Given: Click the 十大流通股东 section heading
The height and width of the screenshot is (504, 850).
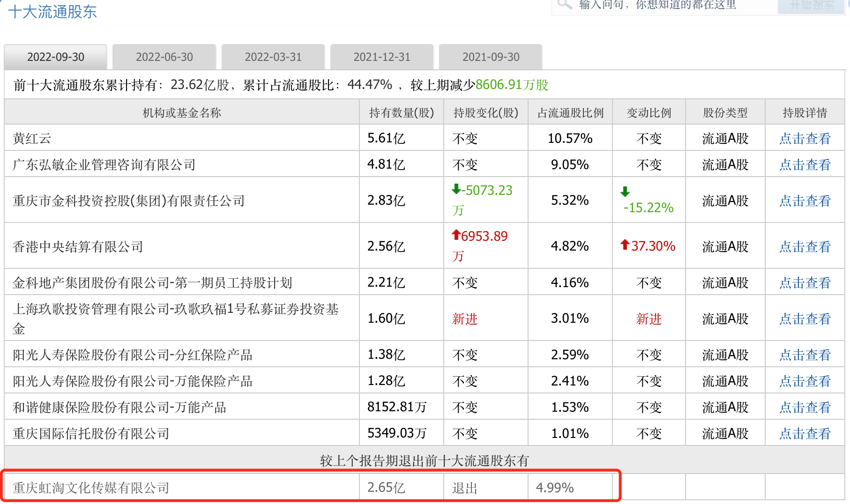Looking at the screenshot, I should [x=52, y=12].
